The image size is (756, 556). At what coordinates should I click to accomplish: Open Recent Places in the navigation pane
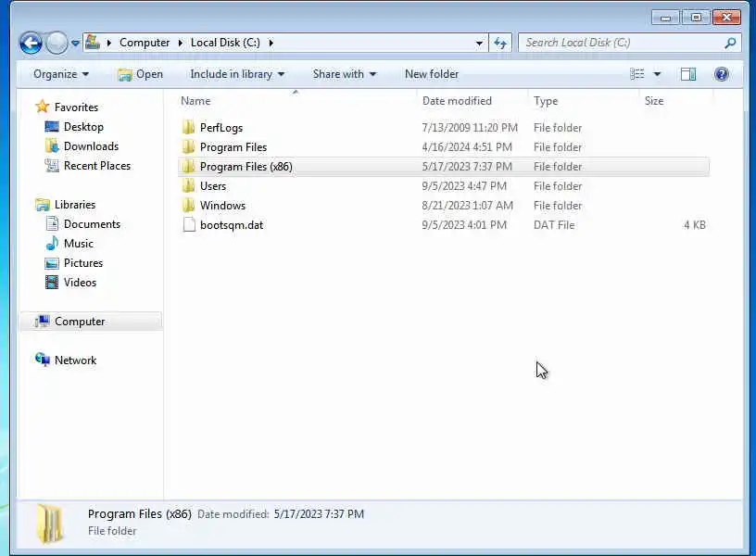pos(97,165)
